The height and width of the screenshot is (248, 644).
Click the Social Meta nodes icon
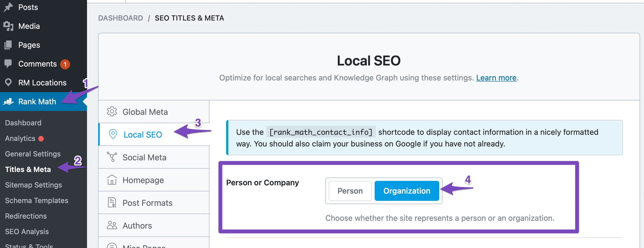[x=112, y=157]
